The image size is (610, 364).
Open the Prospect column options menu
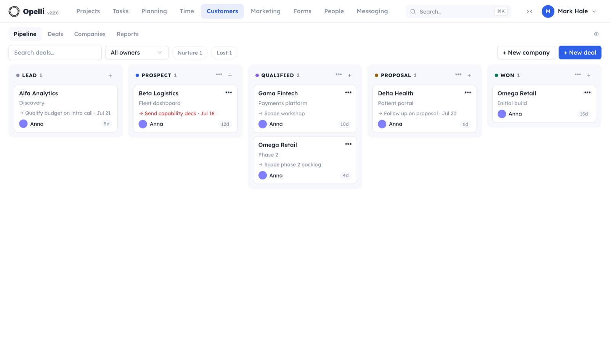(219, 75)
